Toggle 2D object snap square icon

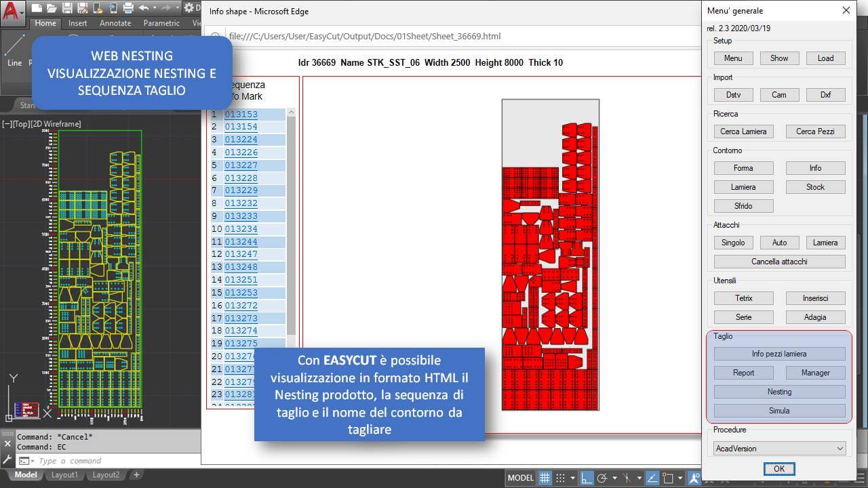(668, 478)
